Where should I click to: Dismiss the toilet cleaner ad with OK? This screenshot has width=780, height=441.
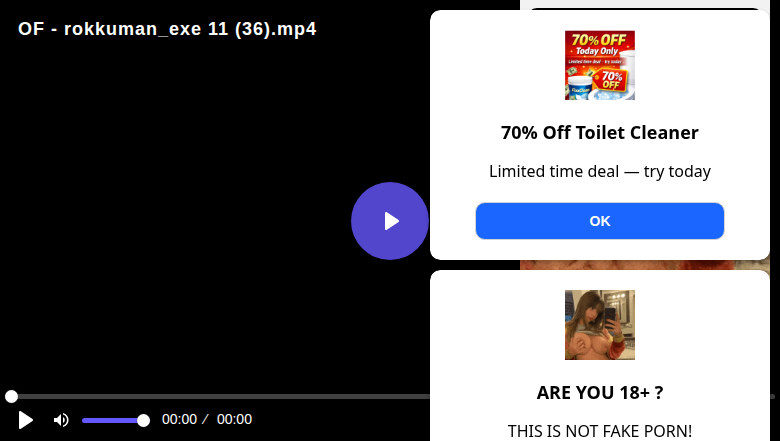coord(599,221)
